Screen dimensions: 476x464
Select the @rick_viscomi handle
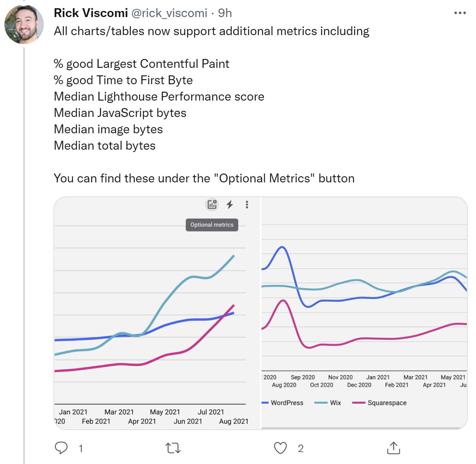[170, 13]
